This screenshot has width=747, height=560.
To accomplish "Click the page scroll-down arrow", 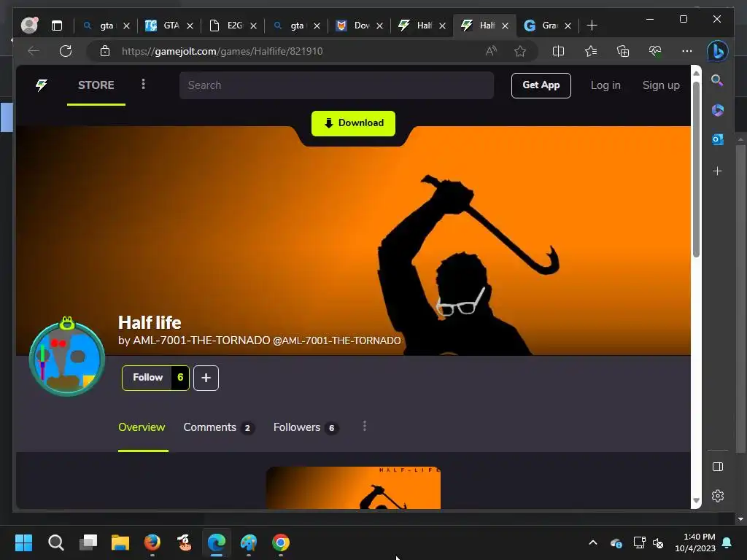I will 696,500.
